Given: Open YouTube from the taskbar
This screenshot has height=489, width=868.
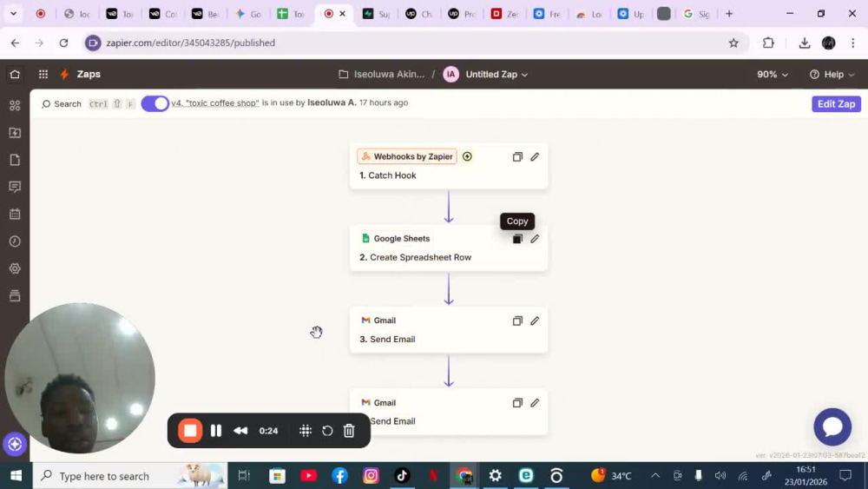Looking at the screenshot, I should point(308,476).
